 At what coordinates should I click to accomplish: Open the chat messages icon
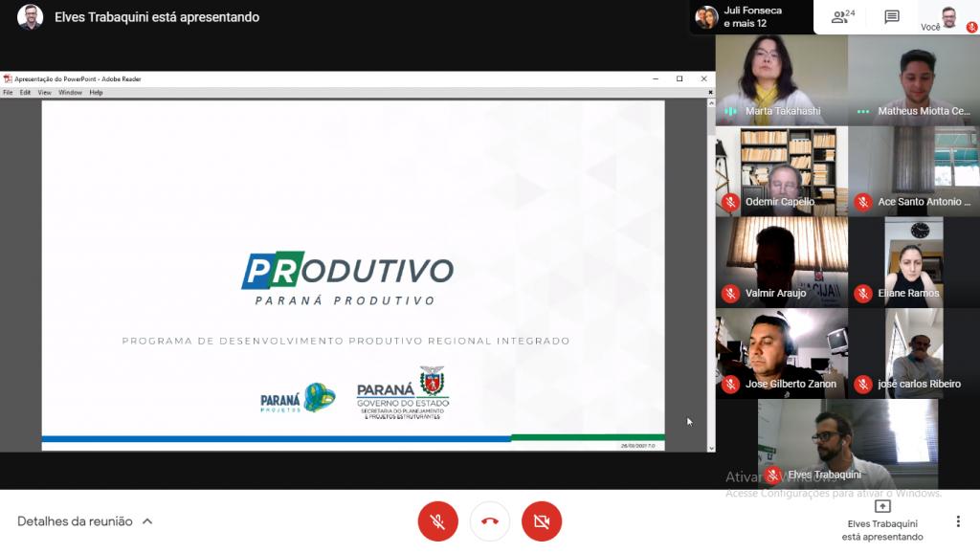(892, 17)
